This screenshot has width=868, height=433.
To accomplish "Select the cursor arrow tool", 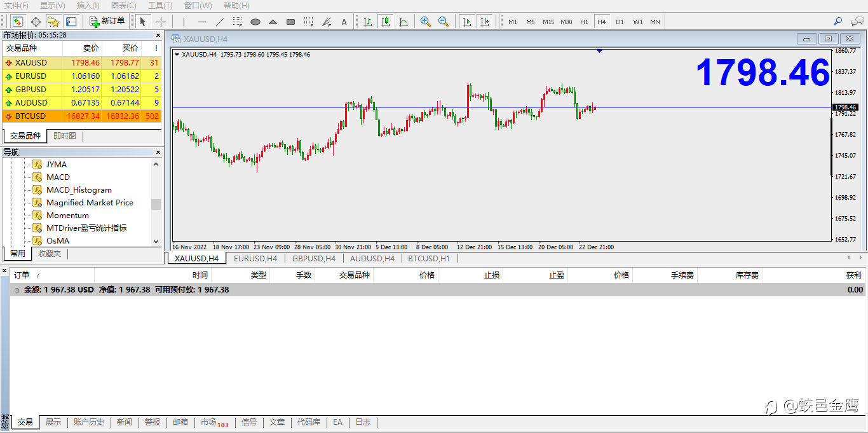I will [143, 22].
